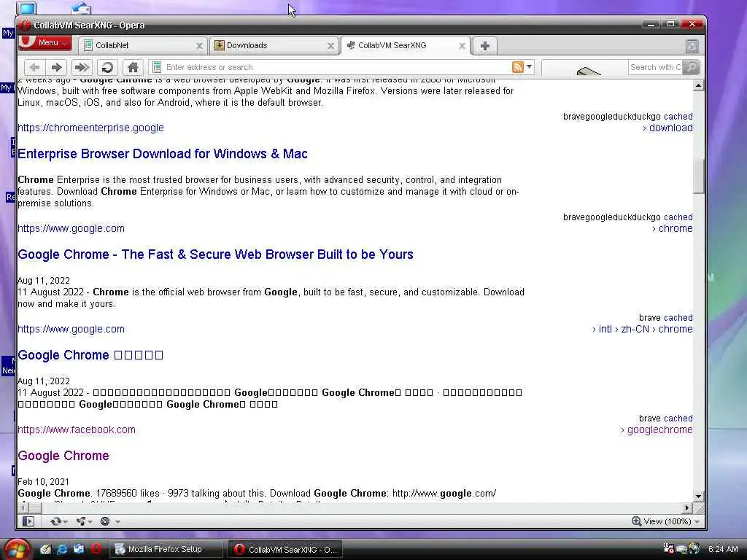Click the googlechrome breadcrumb link
This screenshot has height=560, width=747.
click(x=659, y=429)
